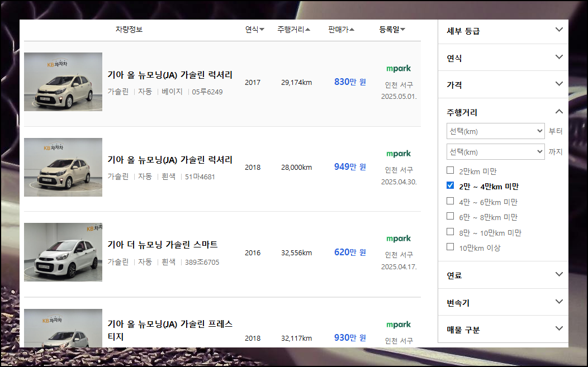The height and width of the screenshot is (367, 588).
Task: Sort by 주행거리 column header
Action: 293,29
